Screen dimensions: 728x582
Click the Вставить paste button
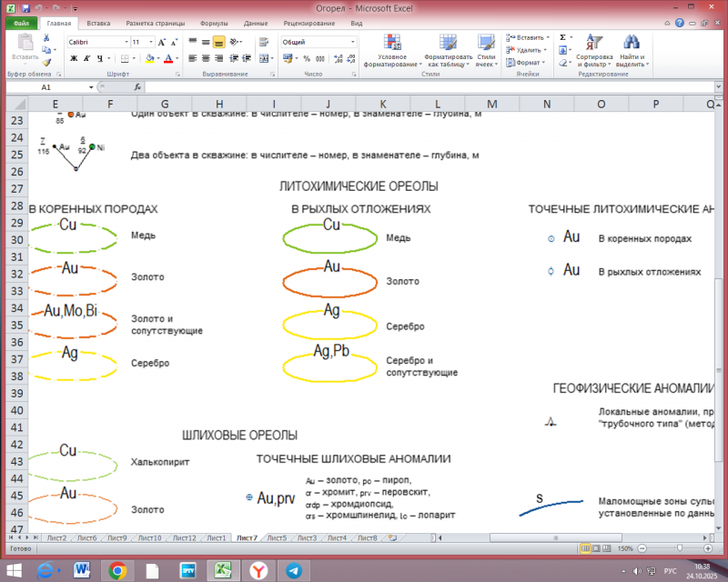(x=25, y=50)
